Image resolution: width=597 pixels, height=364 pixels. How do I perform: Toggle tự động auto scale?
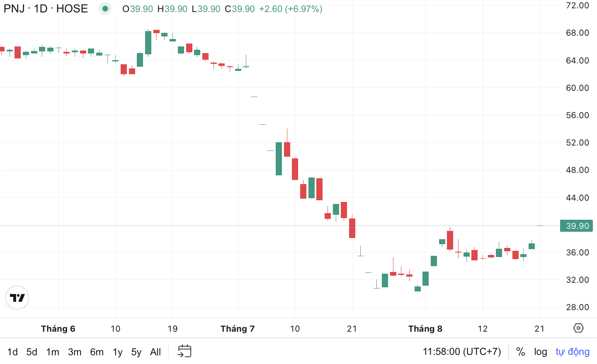click(x=573, y=352)
